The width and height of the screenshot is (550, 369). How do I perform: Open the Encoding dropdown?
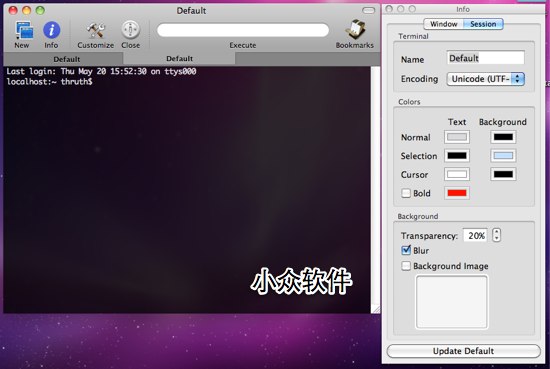pos(485,79)
